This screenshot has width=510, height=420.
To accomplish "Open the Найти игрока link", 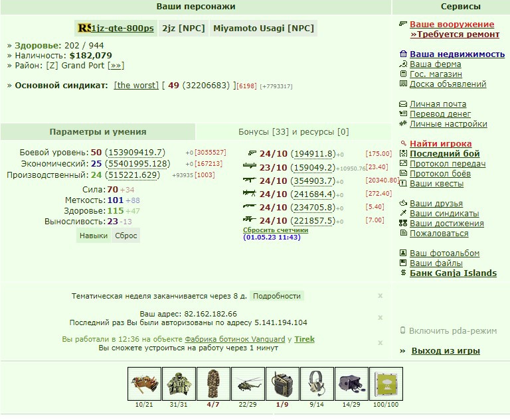I will point(441,143).
